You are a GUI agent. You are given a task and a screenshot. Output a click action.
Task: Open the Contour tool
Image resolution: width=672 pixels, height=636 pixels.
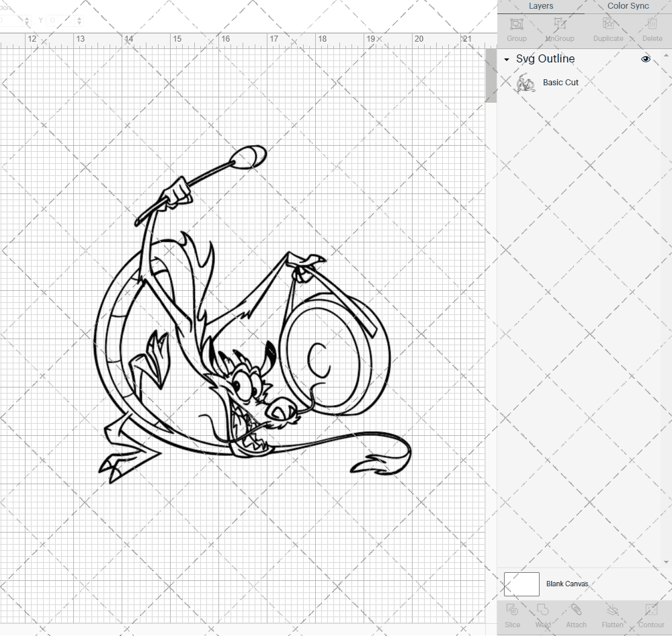point(650,615)
